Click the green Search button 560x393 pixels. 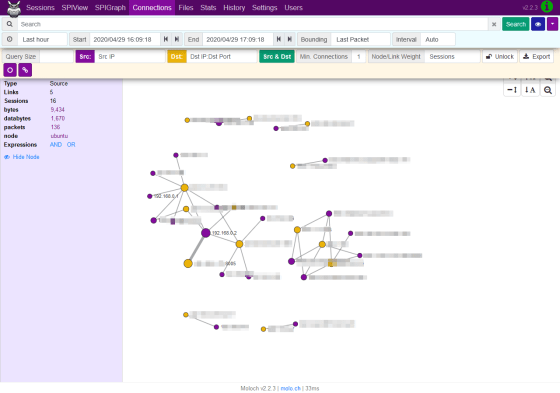pyautogui.click(x=516, y=24)
